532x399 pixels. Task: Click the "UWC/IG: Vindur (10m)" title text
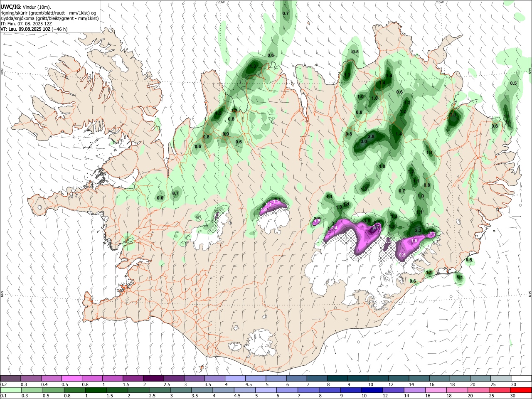point(26,7)
